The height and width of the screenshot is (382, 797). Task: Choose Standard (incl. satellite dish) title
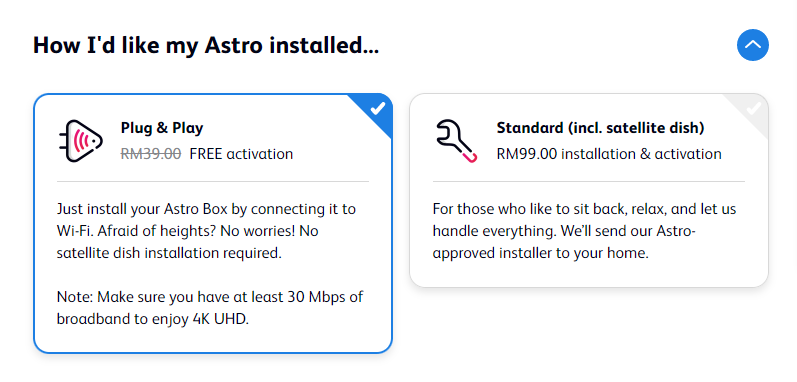coord(600,128)
